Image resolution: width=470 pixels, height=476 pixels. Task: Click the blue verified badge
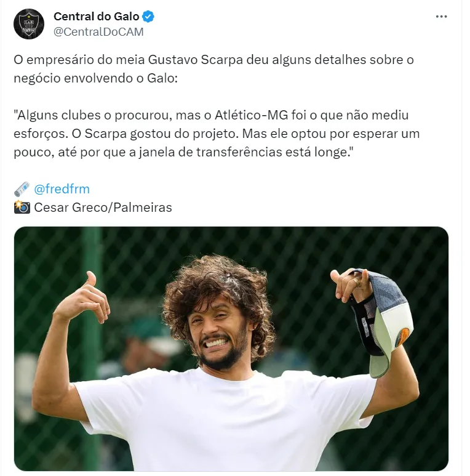click(148, 17)
